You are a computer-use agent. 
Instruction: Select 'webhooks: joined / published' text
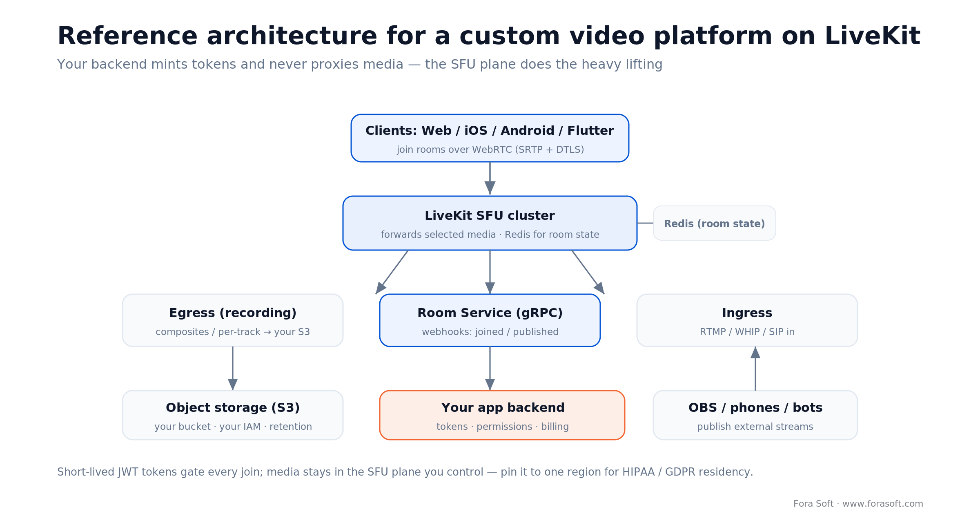[490, 332]
